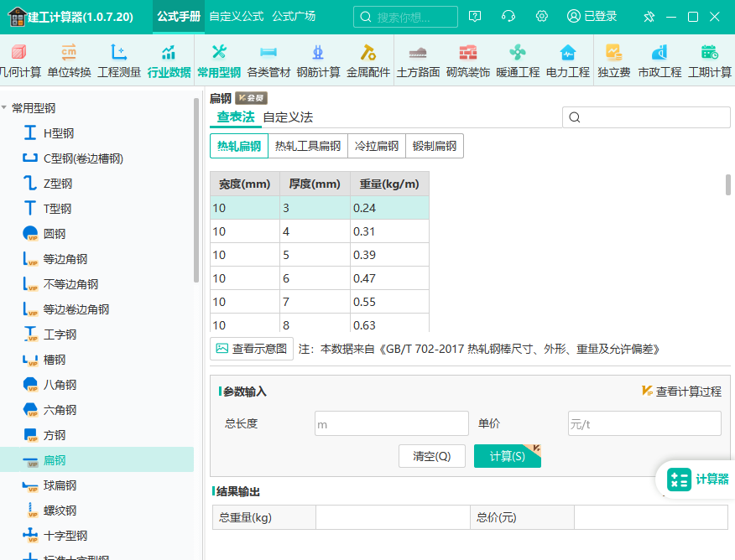735x560 pixels.
Task: Open the 金属配件 metal fittings category
Action: pyautogui.click(x=368, y=61)
